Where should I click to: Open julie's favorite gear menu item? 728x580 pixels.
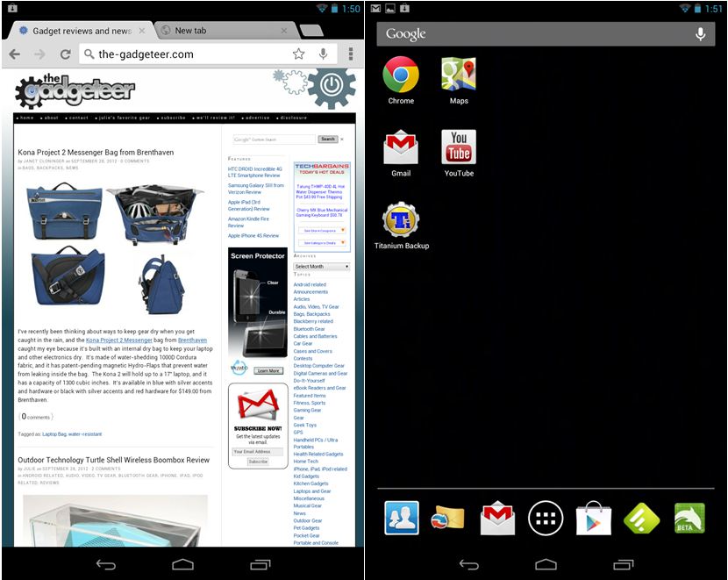[123, 118]
